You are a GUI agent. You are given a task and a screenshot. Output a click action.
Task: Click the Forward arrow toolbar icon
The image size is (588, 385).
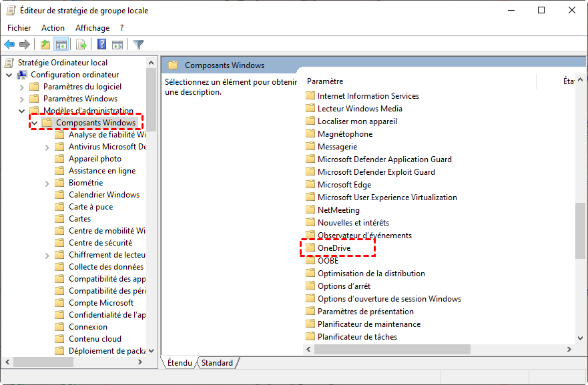tap(25, 45)
